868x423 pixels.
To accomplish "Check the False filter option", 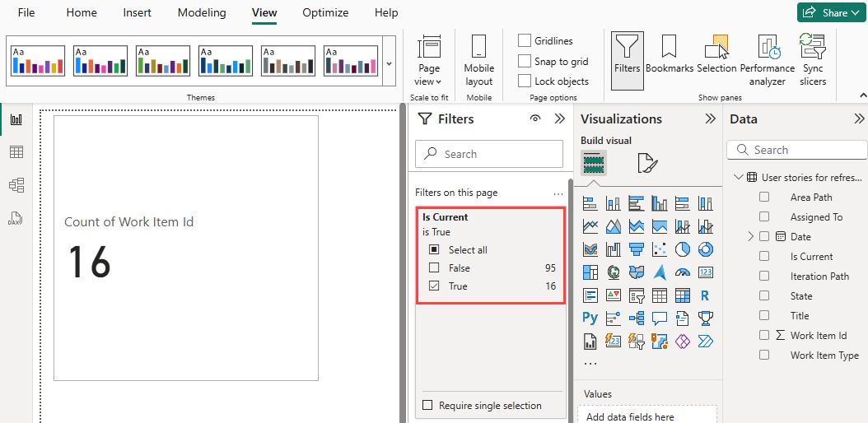I will coord(434,268).
